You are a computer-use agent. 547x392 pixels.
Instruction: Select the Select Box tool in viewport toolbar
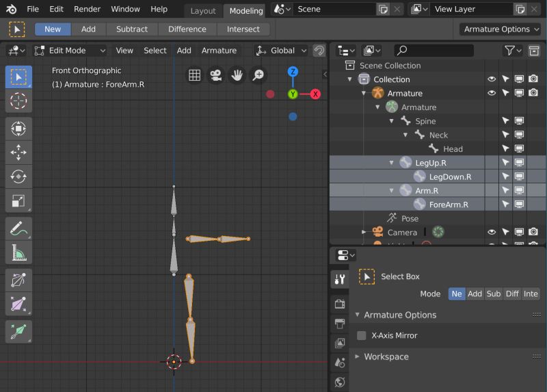pyautogui.click(x=18, y=77)
